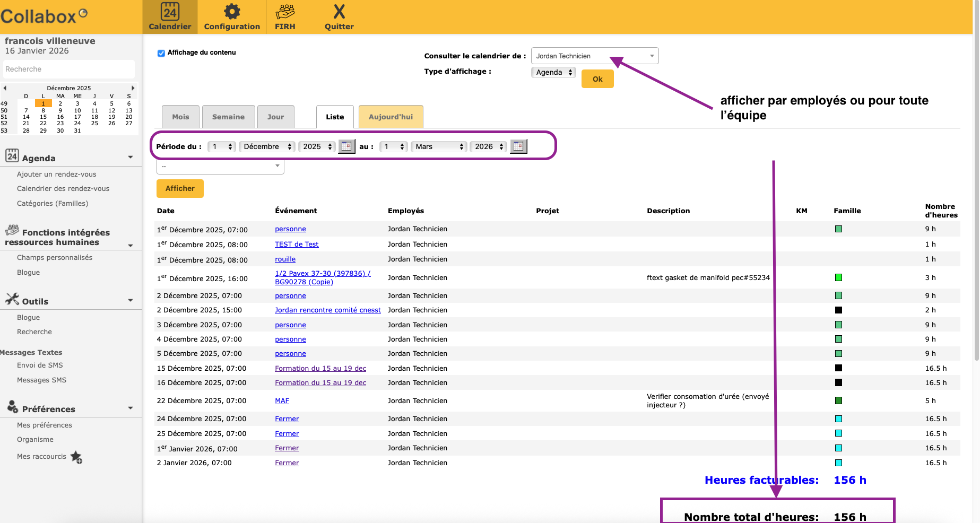Uncheck Affichage du contenu checkbox
Image resolution: width=980 pixels, height=523 pixels.
[x=161, y=53]
